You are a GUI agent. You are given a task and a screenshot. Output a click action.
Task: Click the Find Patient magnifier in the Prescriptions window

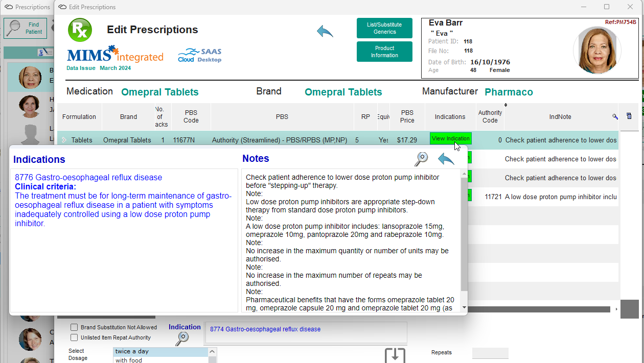pos(13,29)
